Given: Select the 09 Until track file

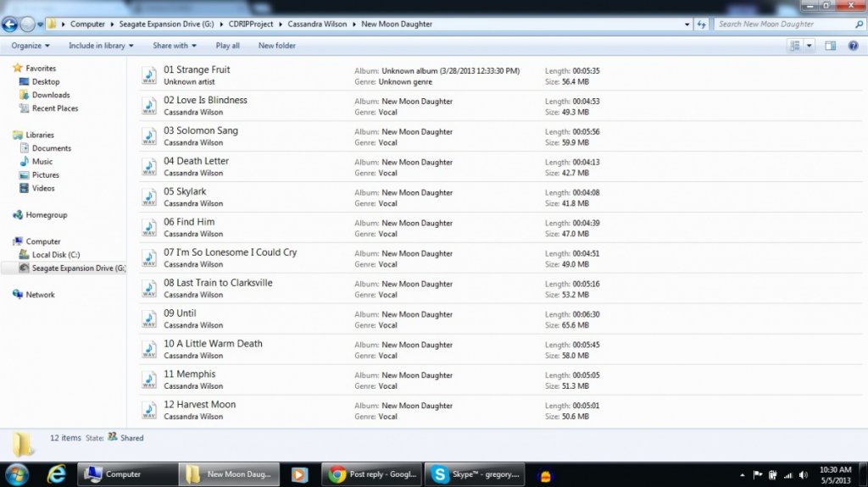Looking at the screenshot, I should (x=180, y=313).
